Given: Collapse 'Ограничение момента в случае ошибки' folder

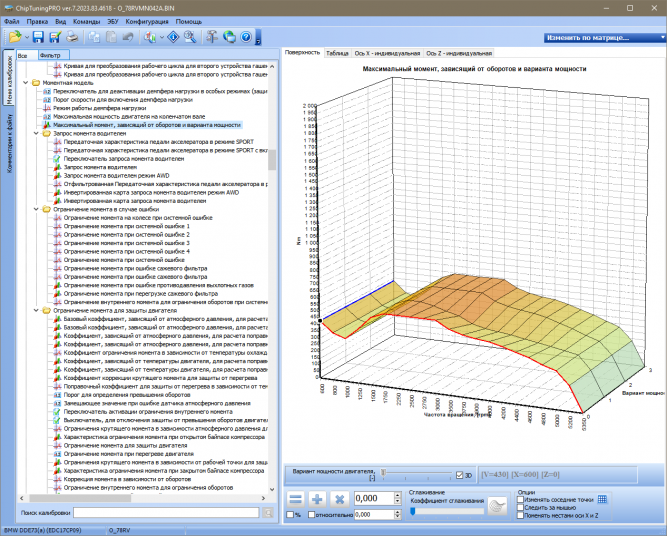Looking at the screenshot, I should [37, 209].
